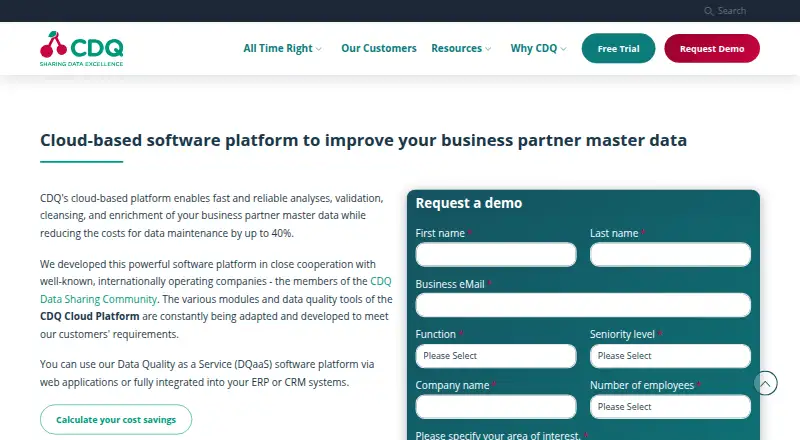Open the Seniority level dropdown
This screenshot has width=800, height=440.
pos(670,356)
